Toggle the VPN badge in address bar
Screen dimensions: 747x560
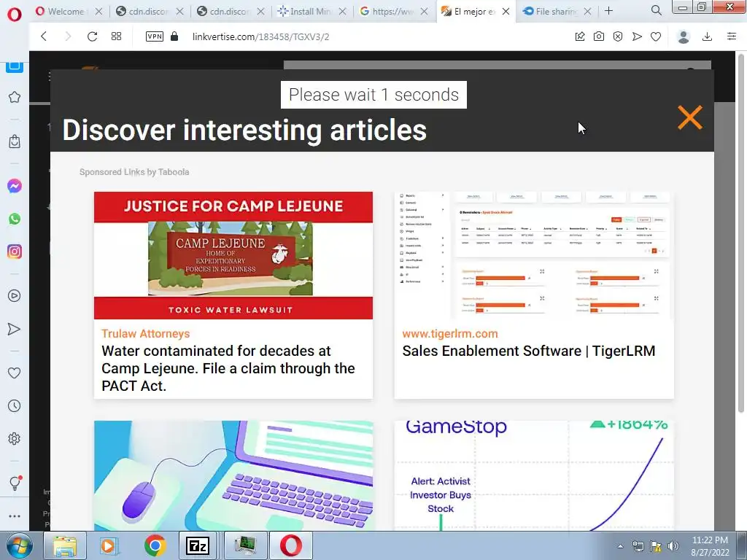click(155, 36)
